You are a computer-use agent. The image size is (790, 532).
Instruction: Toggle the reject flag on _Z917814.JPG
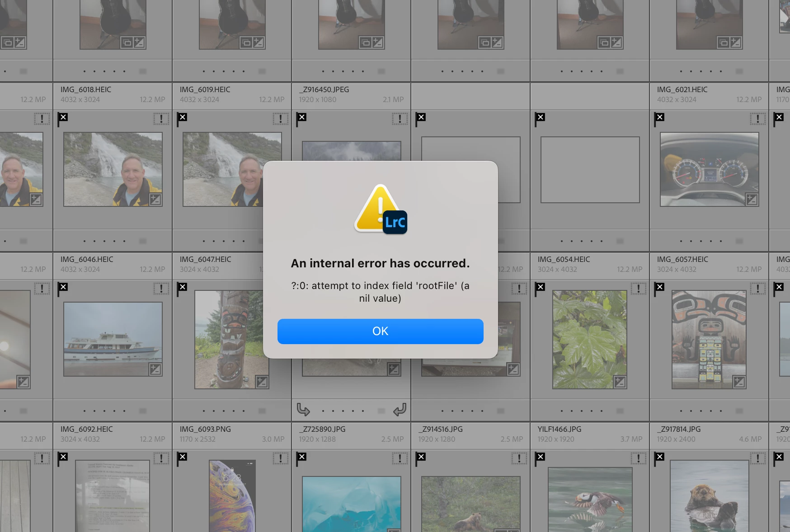pos(659,459)
